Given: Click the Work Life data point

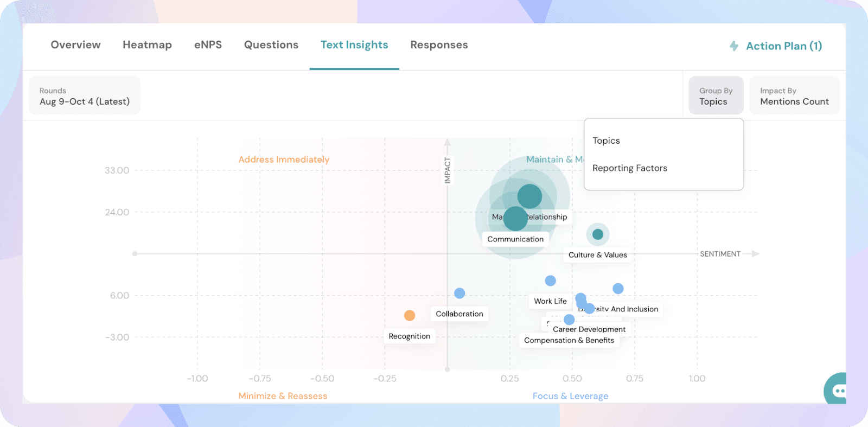Looking at the screenshot, I should tap(550, 281).
